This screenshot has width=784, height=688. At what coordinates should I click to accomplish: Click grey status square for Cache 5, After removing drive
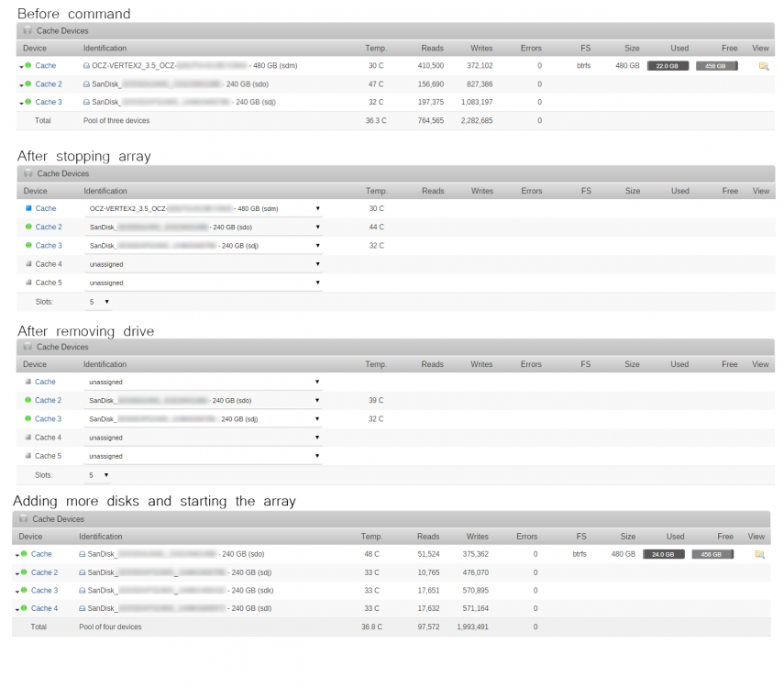(28, 456)
